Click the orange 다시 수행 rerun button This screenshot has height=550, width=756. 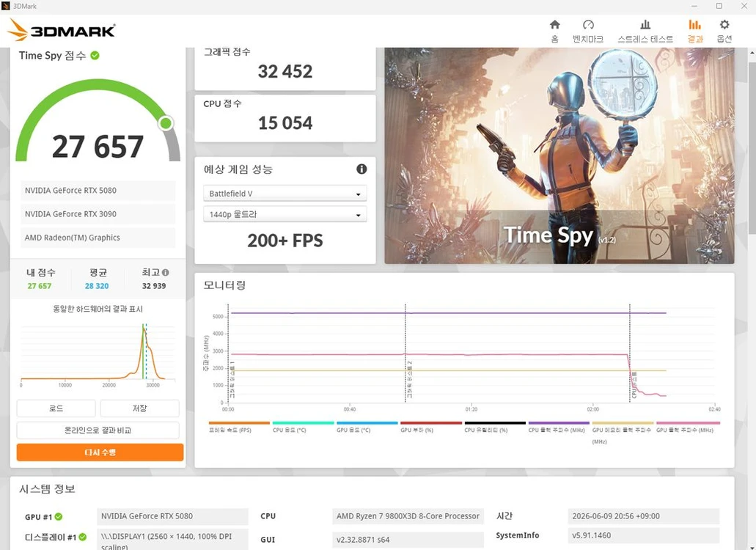tap(100, 452)
